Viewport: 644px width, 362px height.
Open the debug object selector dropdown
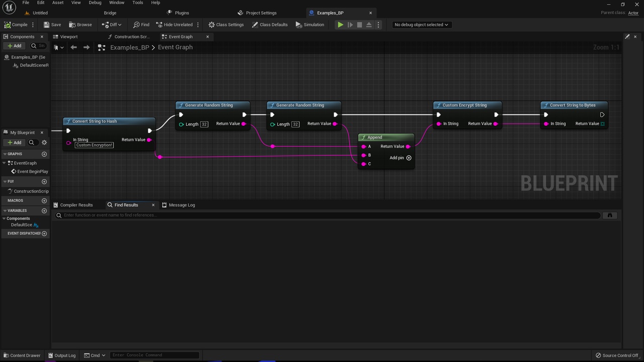coord(421,25)
